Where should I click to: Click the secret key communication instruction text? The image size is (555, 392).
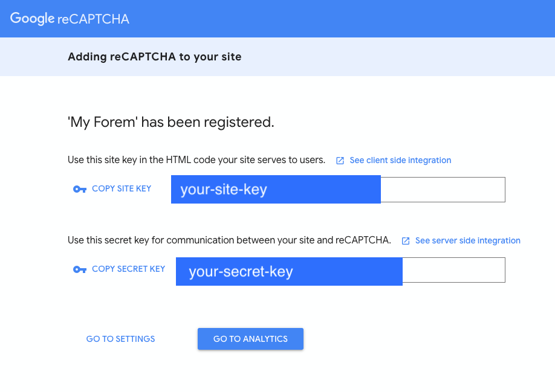click(229, 240)
